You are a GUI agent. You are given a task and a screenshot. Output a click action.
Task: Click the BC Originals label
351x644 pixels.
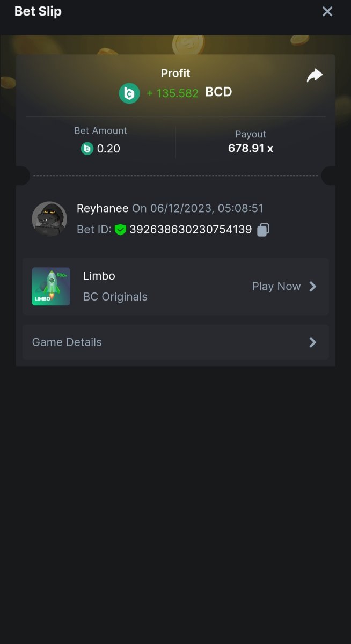coord(115,297)
